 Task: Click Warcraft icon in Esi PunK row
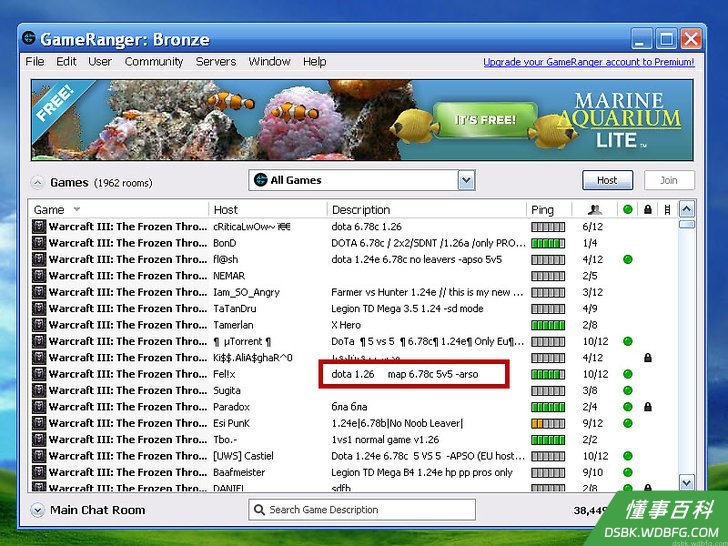(39, 423)
